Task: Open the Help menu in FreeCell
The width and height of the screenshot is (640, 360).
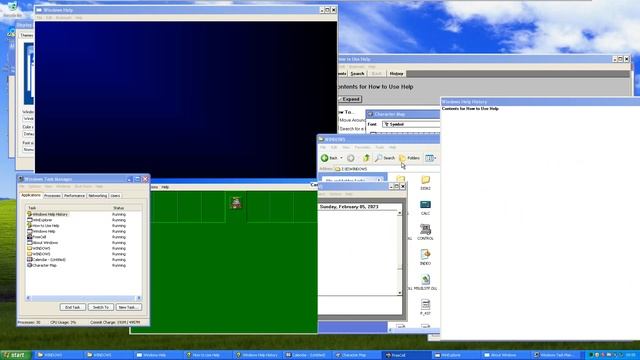Action: pos(165,187)
